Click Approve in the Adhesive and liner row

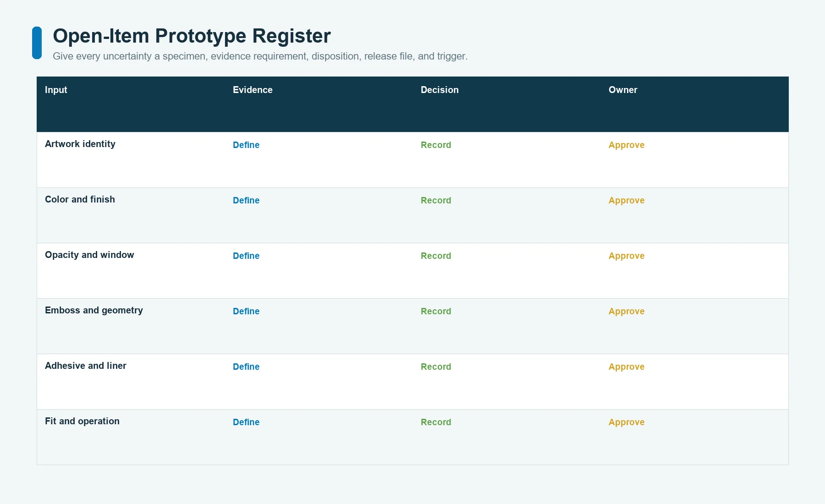(627, 367)
